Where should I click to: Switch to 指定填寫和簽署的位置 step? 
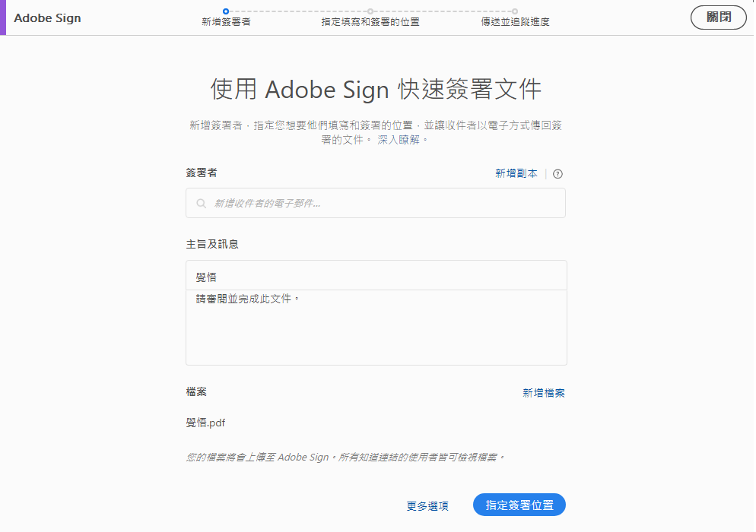pyautogui.click(x=370, y=21)
